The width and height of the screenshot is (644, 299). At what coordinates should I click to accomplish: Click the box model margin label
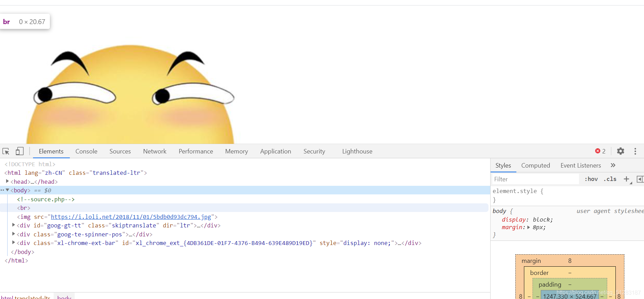pyautogui.click(x=531, y=261)
